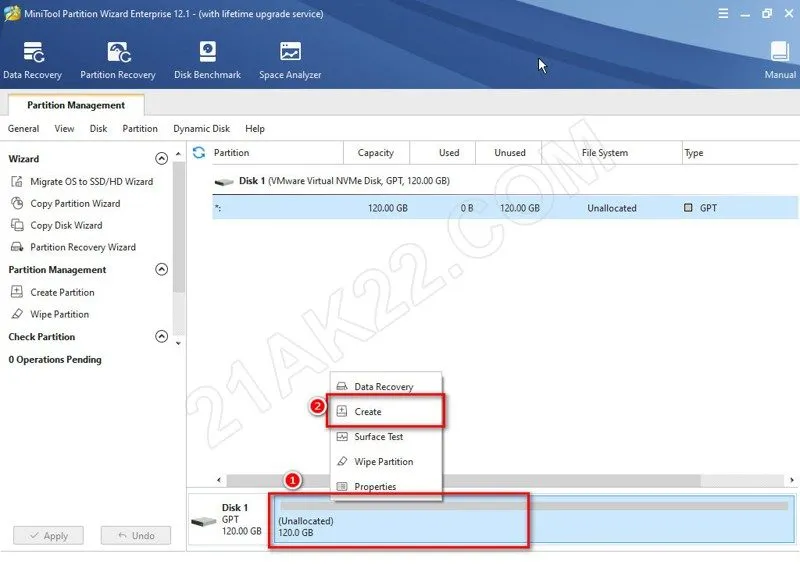
Task: Open the Partition menu
Action: 140,129
